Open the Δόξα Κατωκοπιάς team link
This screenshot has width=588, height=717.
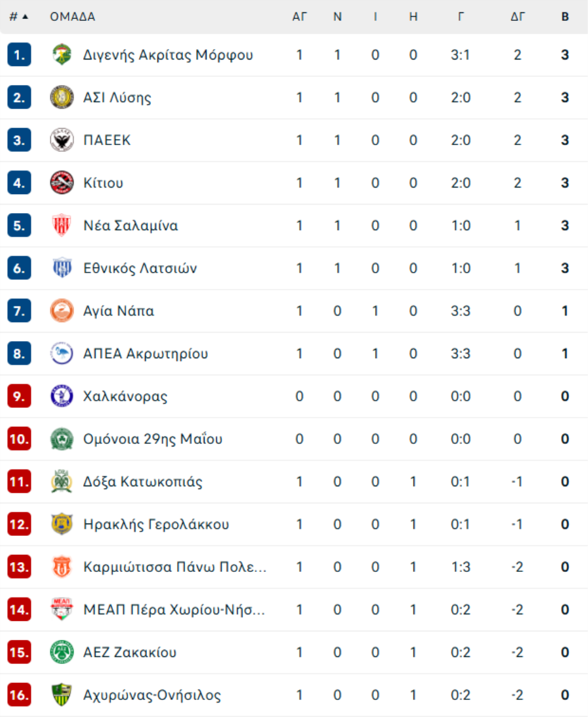[x=142, y=482]
